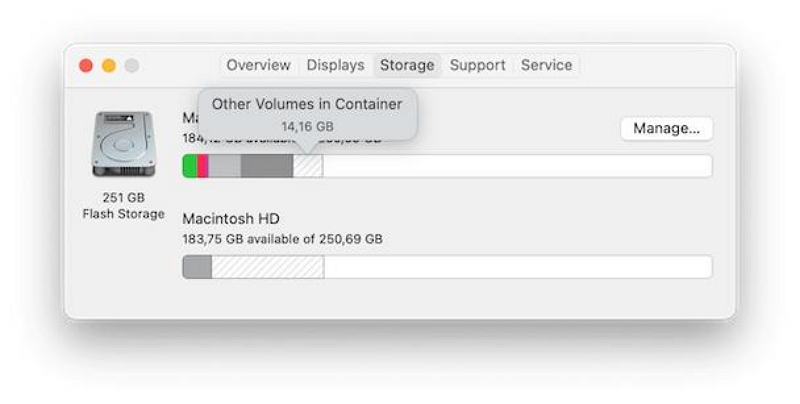800x404 pixels.
Task: Click the light gray segment of top bar
Action: [224, 166]
